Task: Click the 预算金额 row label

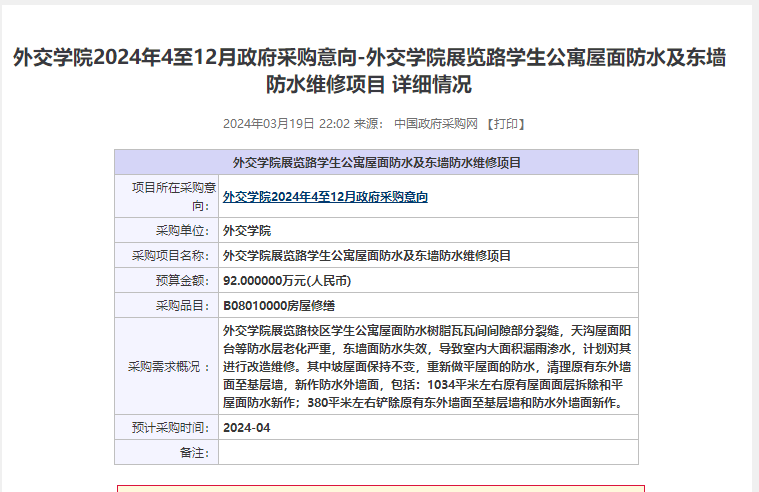Action: click(x=180, y=280)
